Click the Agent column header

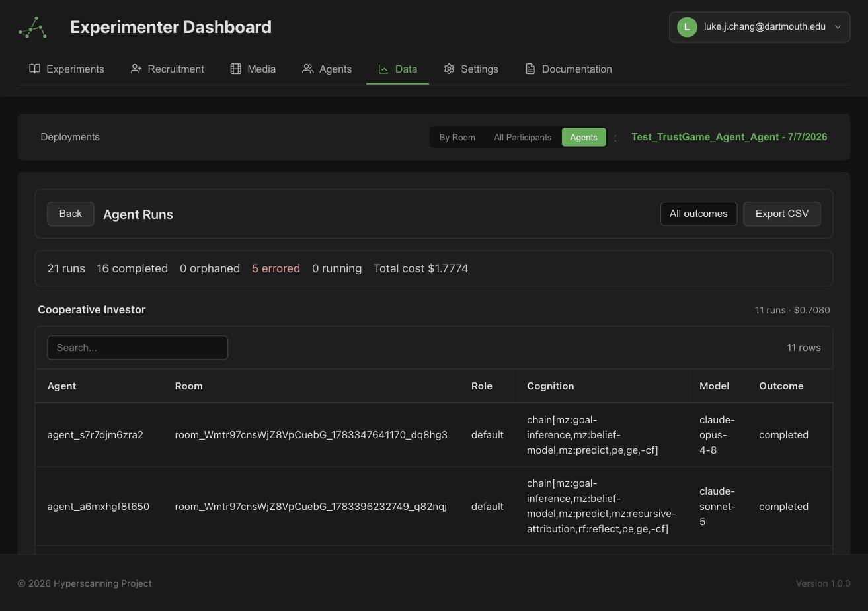[x=61, y=386]
